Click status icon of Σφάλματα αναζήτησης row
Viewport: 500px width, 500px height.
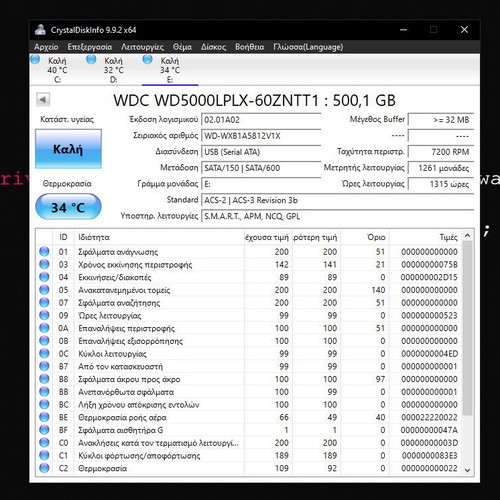(44, 302)
